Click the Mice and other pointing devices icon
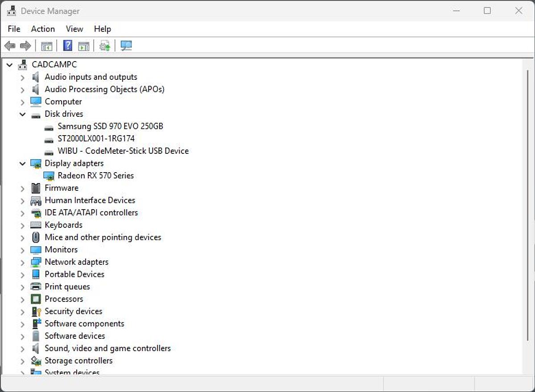 (36, 237)
